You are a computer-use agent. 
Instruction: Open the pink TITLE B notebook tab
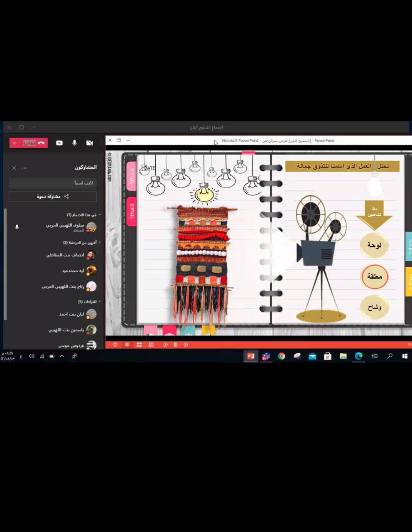click(x=132, y=211)
